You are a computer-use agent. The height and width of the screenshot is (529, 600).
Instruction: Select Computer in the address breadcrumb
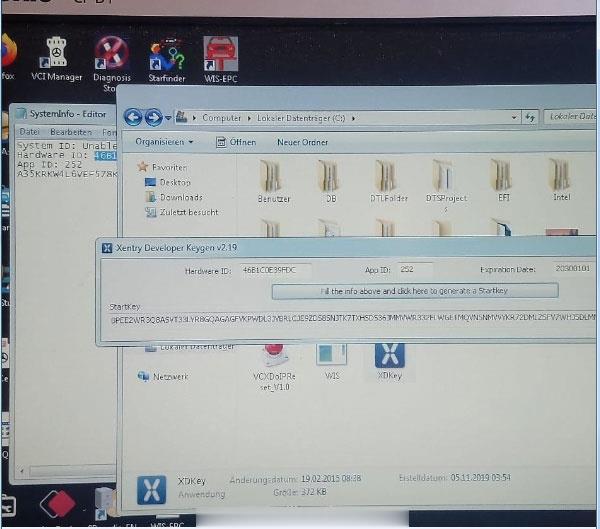click(x=222, y=118)
